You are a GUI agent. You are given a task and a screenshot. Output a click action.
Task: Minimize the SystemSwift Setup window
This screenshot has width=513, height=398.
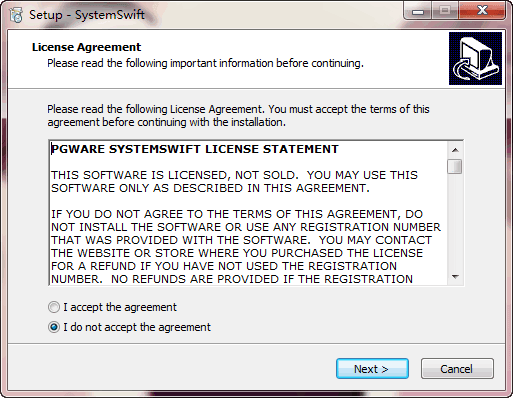coord(417,11)
